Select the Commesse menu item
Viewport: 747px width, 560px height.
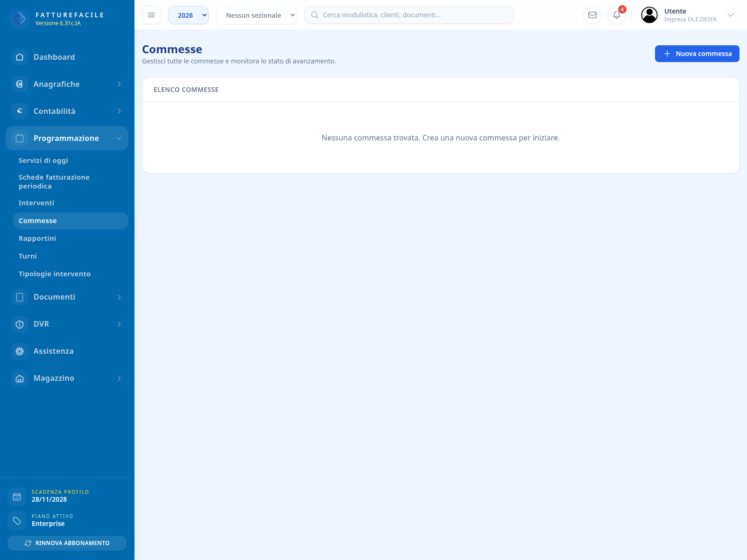click(70, 221)
